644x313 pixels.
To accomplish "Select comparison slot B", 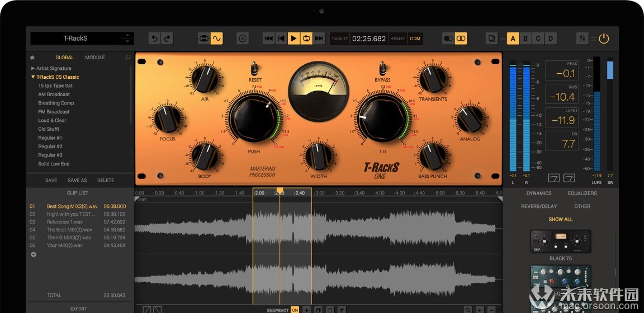I will click(x=525, y=39).
